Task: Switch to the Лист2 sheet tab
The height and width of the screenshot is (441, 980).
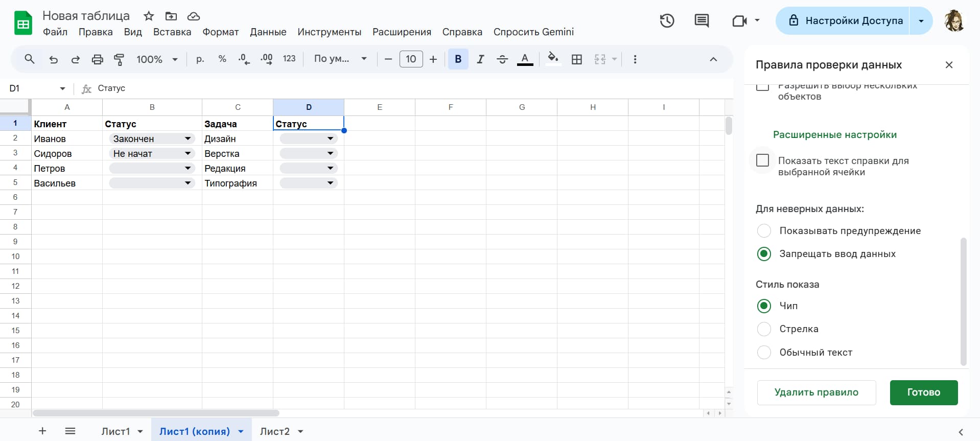Action: (x=274, y=431)
